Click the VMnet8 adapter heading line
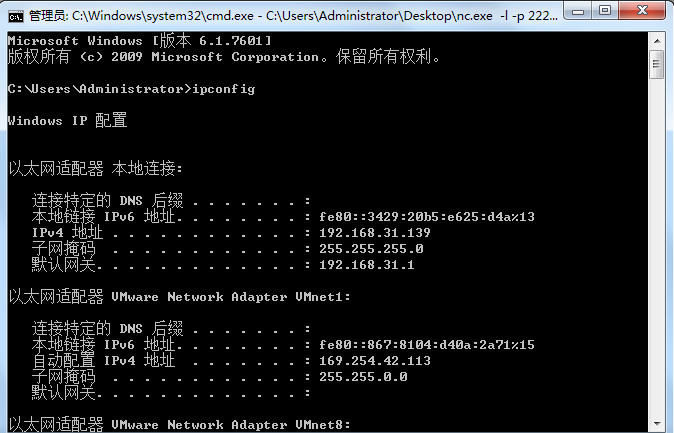The height and width of the screenshot is (433, 674). pos(180,424)
